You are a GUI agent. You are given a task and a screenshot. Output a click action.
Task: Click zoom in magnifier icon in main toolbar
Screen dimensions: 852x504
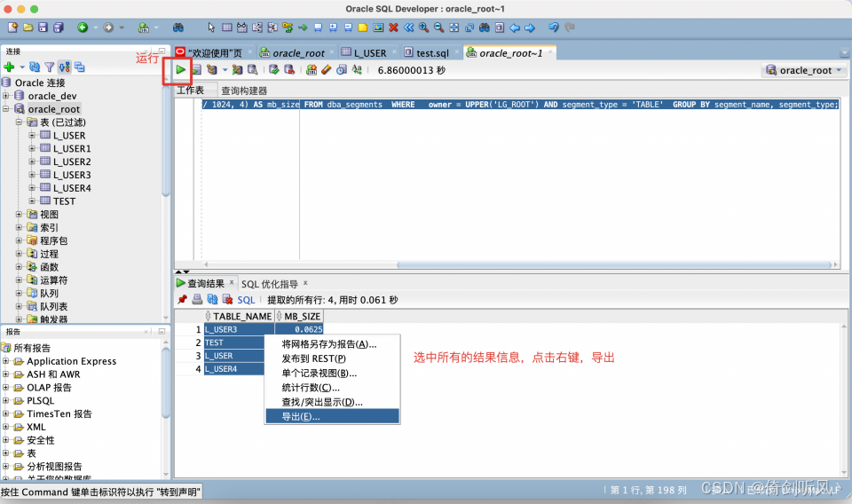pos(424,28)
